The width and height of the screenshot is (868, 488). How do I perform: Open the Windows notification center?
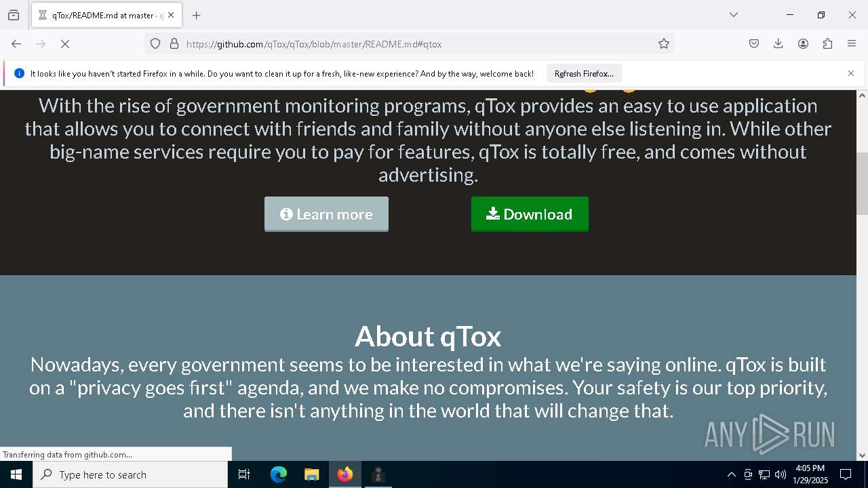click(846, 474)
